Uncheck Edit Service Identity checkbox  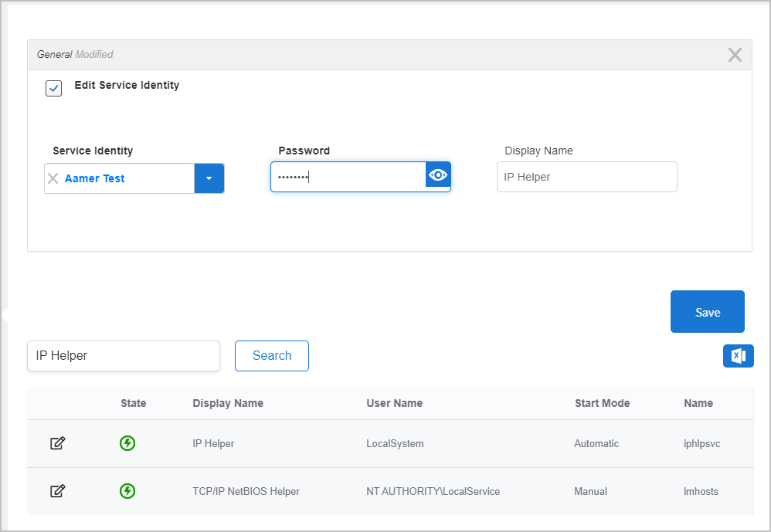tap(54, 88)
